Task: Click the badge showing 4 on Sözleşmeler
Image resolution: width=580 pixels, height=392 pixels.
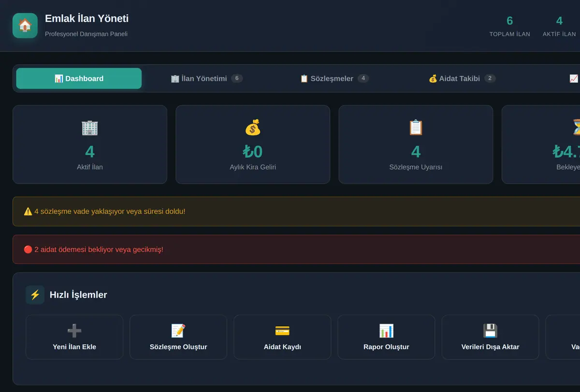Action: click(x=363, y=78)
